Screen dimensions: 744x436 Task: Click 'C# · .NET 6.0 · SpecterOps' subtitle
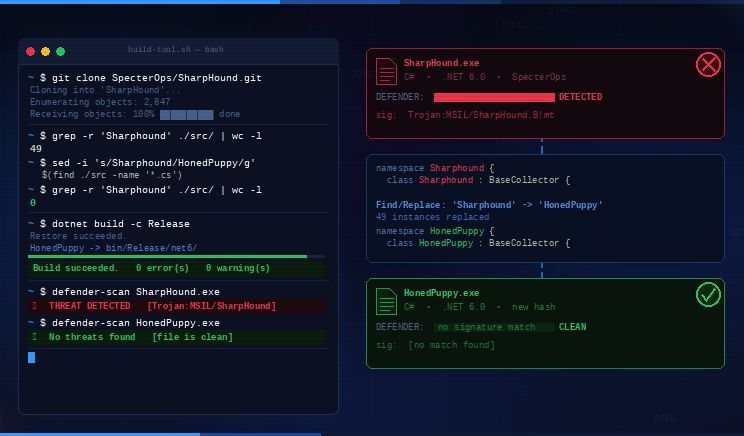coord(485,77)
